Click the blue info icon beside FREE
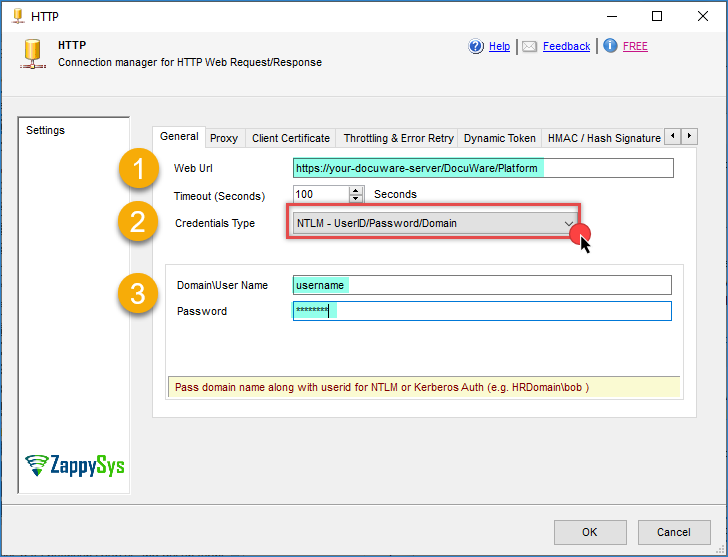Screen dimensions: 728x557 pyautogui.click(x=610, y=46)
